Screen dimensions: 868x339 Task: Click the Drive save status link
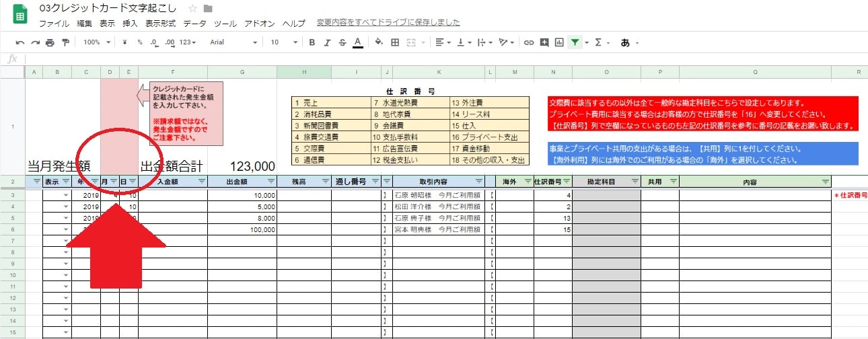click(x=388, y=23)
